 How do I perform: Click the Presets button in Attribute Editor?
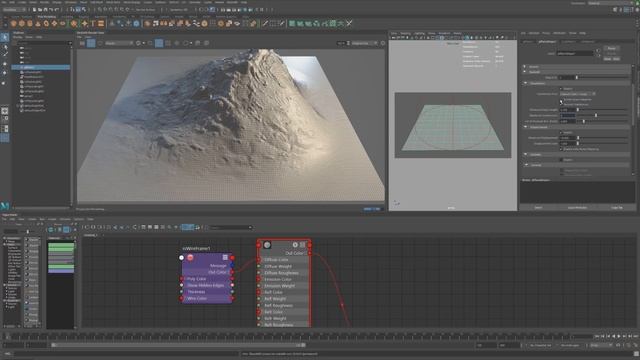[x=611, y=53]
